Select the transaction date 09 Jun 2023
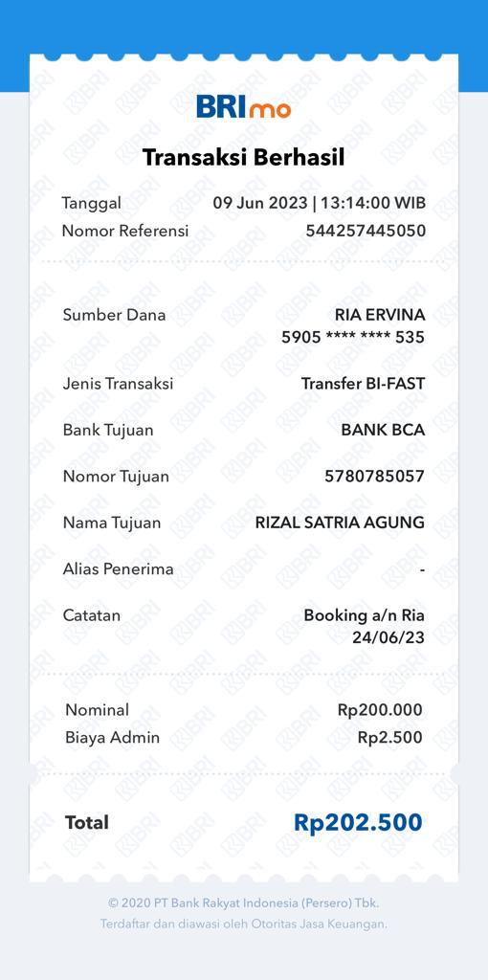 (x=260, y=203)
